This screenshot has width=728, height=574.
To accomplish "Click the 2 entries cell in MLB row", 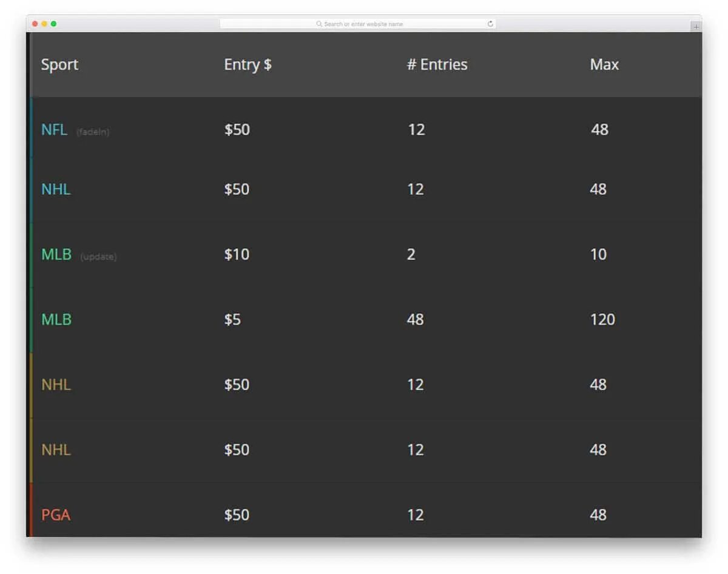I will coord(411,254).
